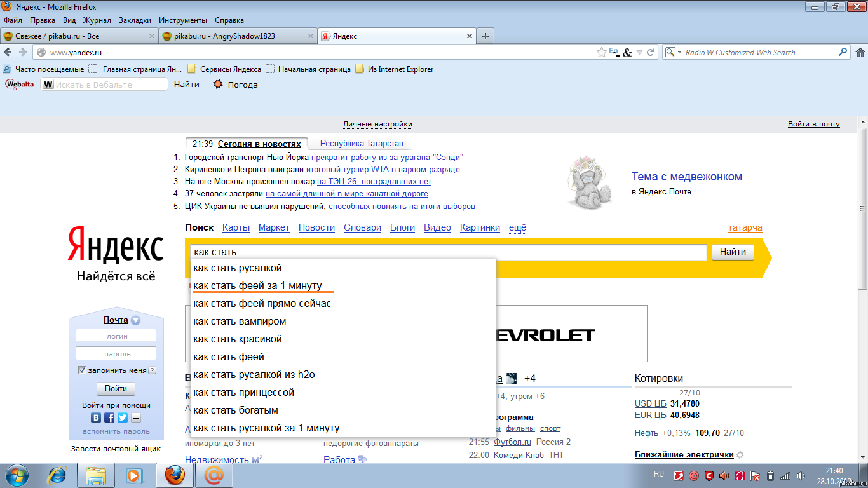Click the yellow Найти search button
The height and width of the screenshot is (488, 868).
click(733, 252)
